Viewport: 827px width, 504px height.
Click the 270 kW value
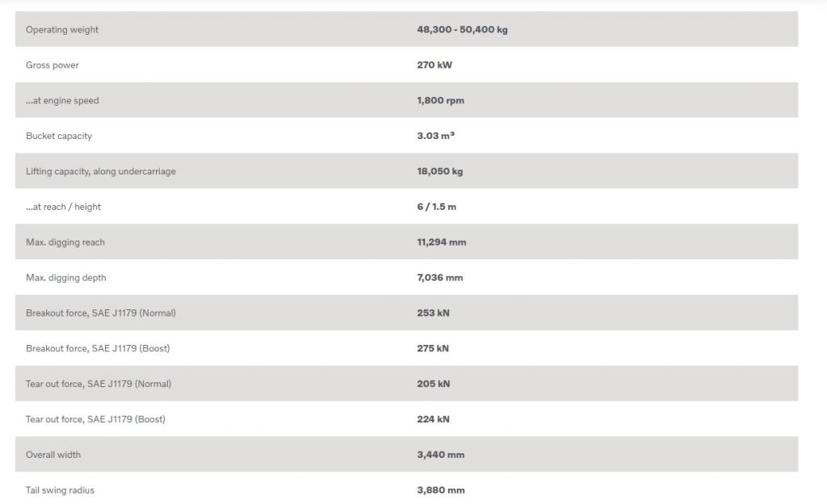pos(434,65)
